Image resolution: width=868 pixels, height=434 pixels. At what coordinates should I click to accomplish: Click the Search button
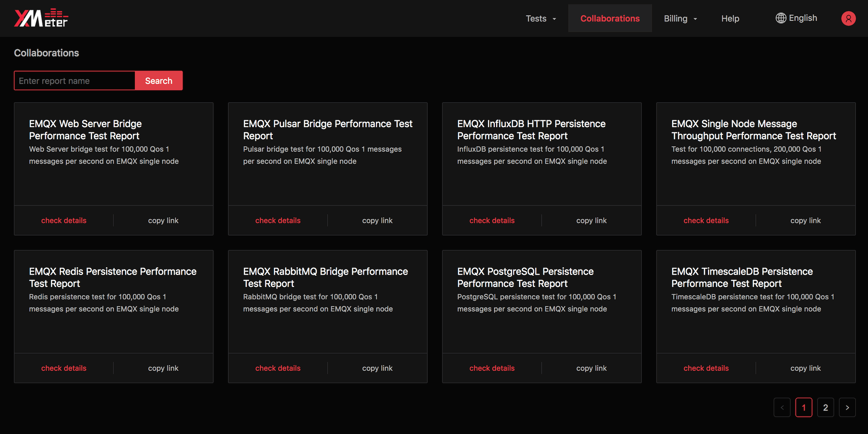pos(158,81)
